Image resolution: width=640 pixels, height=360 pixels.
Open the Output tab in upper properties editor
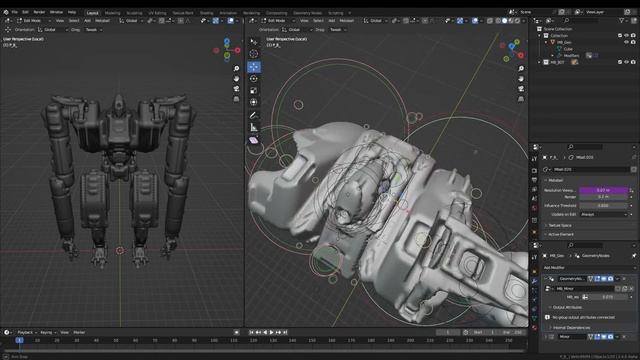coord(535,180)
